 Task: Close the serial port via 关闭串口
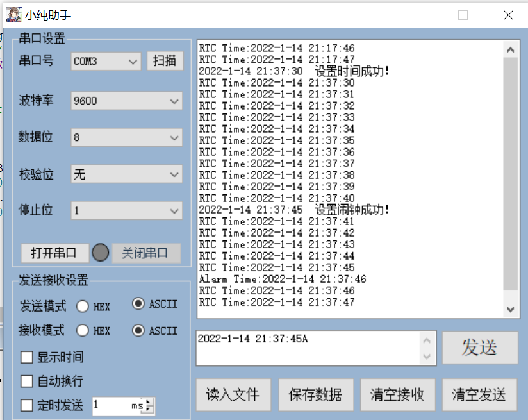click(x=146, y=253)
